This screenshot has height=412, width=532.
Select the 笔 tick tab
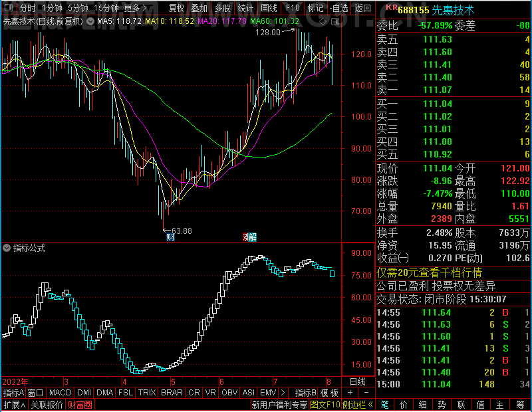coord(385,405)
